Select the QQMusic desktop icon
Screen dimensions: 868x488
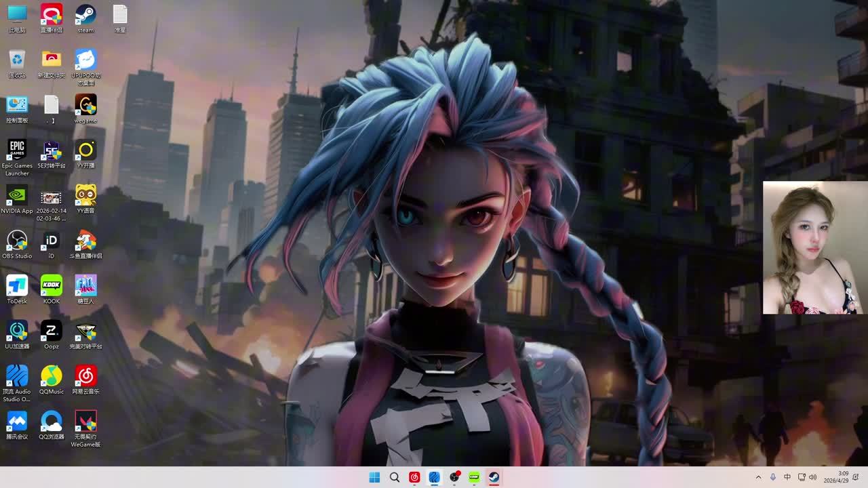coord(52,375)
